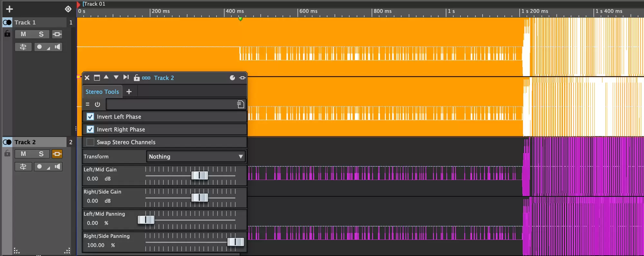Open the Transform dropdown
The width and height of the screenshot is (644, 256).
195,156
